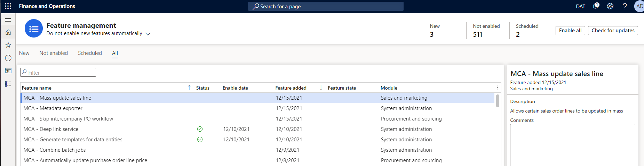Switch to the New tab
This screenshot has width=644, height=166.
click(24, 53)
